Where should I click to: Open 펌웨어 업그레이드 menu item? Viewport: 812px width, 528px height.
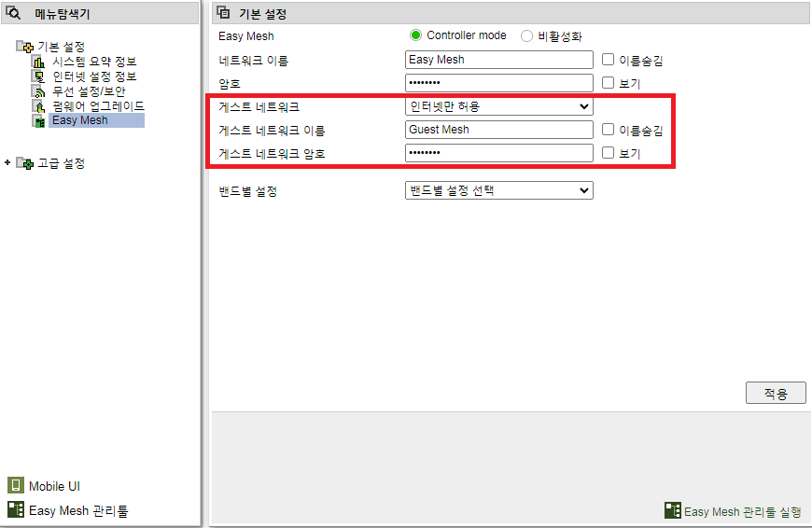98,106
